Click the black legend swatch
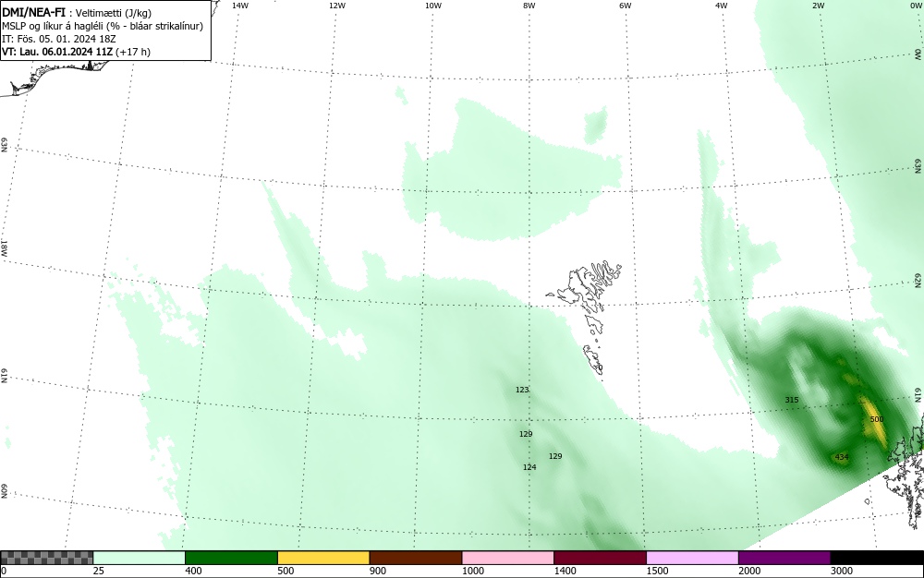924x578 pixels. pyautogui.click(x=877, y=558)
